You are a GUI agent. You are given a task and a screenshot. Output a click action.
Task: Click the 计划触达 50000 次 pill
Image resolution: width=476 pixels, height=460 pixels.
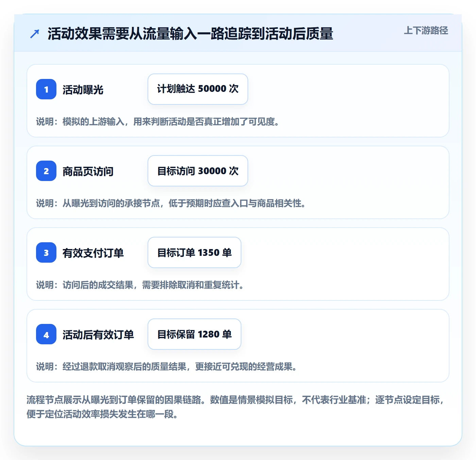[198, 89]
